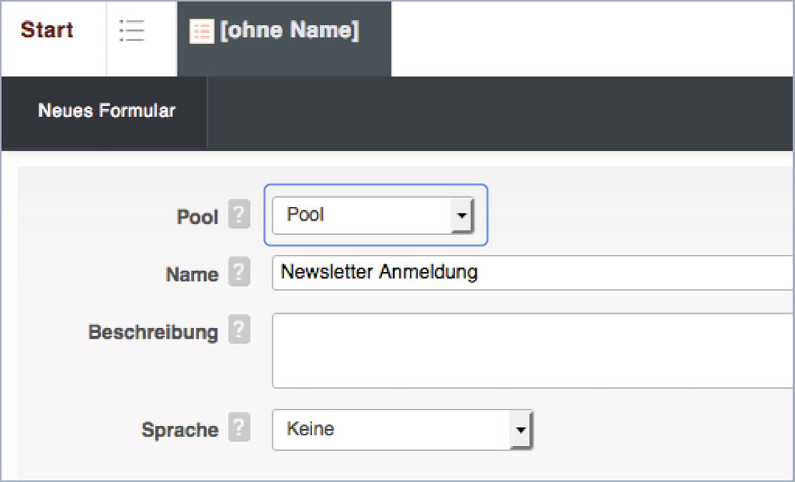The image size is (795, 482).
Task: Click the Sprache help question mark
Action: pyautogui.click(x=238, y=429)
